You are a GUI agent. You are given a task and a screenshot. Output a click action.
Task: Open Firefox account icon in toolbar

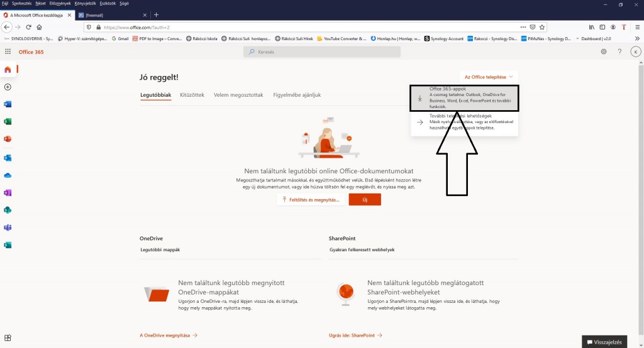pyautogui.click(x=613, y=27)
